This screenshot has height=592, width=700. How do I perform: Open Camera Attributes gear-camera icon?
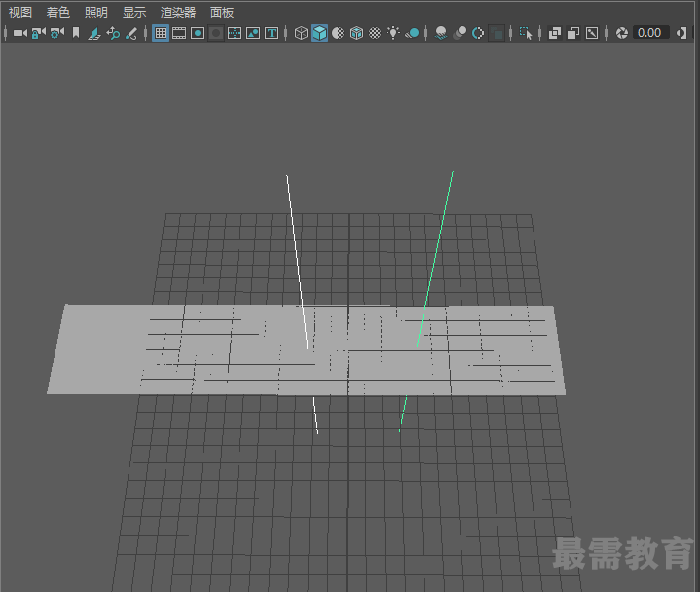click(57, 33)
